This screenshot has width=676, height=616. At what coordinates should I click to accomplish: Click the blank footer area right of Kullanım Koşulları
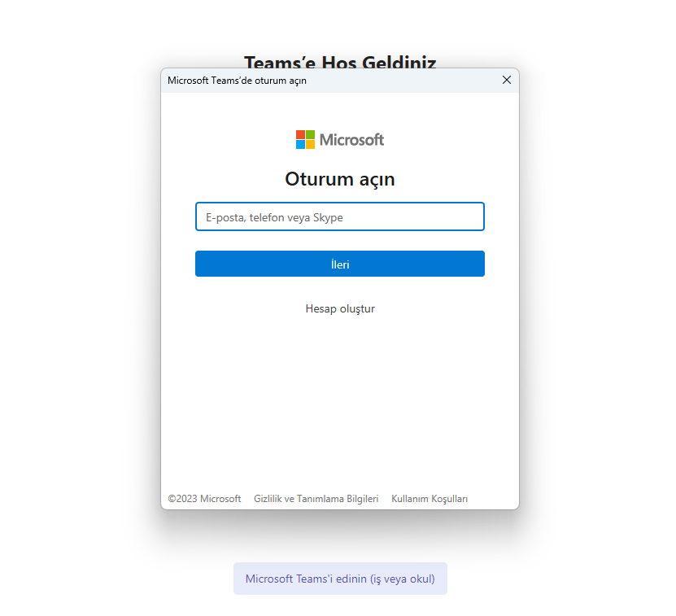492,499
